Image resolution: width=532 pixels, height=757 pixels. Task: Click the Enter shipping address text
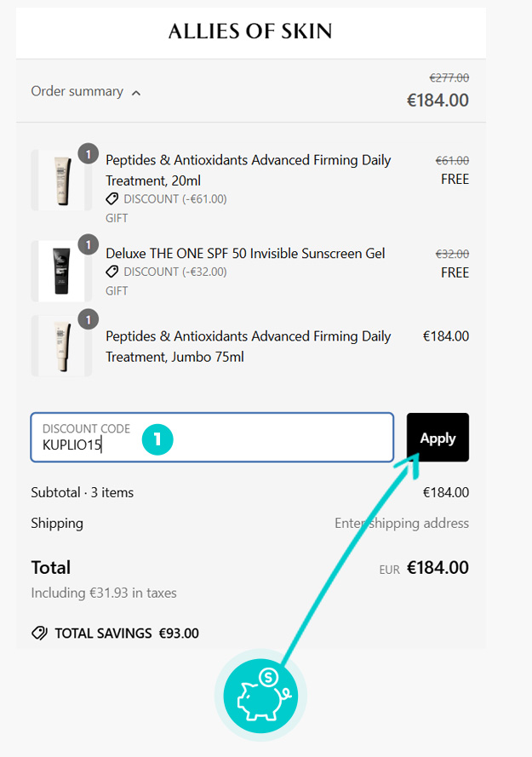point(402,523)
